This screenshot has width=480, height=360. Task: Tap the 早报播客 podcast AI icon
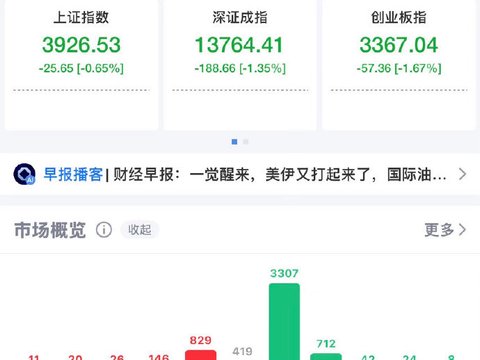coord(24,174)
